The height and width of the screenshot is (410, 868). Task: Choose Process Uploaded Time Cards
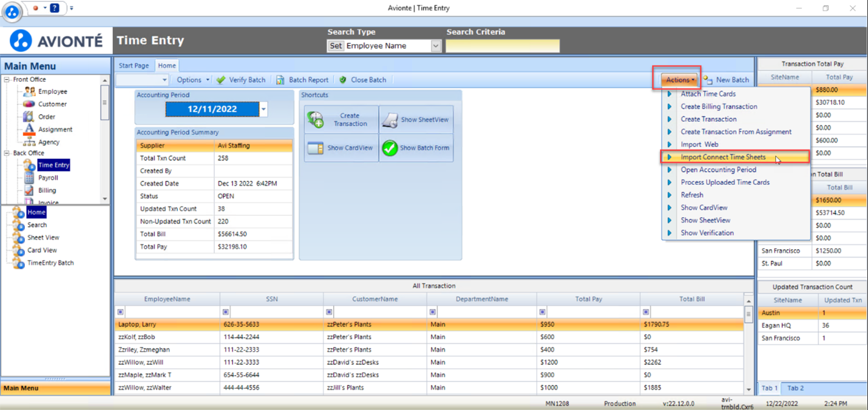pos(725,183)
